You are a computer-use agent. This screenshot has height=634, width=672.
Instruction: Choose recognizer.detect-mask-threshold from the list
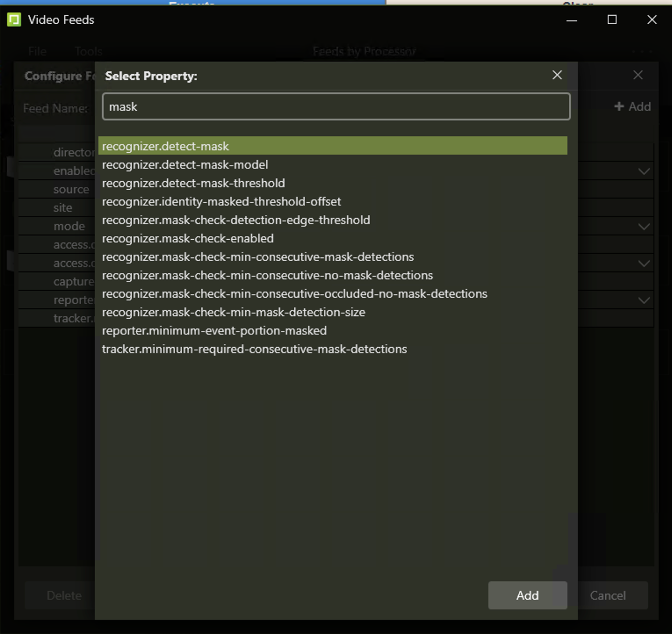(x=193, y=183)
